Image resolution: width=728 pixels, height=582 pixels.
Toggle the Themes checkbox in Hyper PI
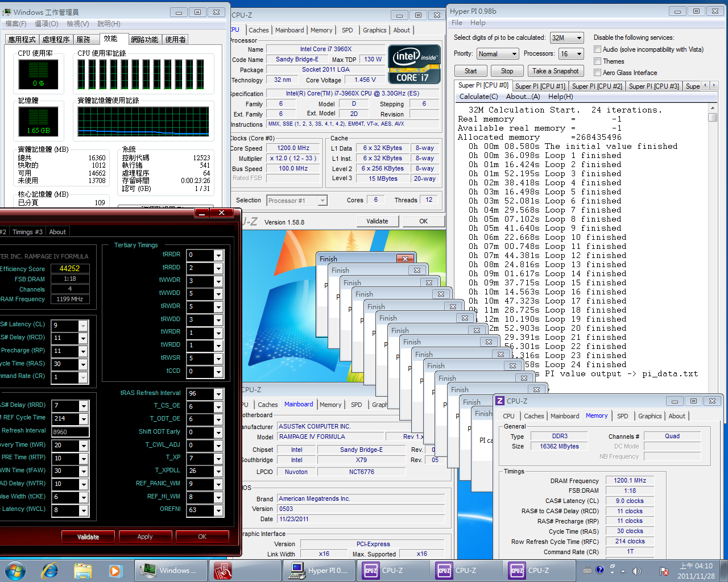click(597, 61)
